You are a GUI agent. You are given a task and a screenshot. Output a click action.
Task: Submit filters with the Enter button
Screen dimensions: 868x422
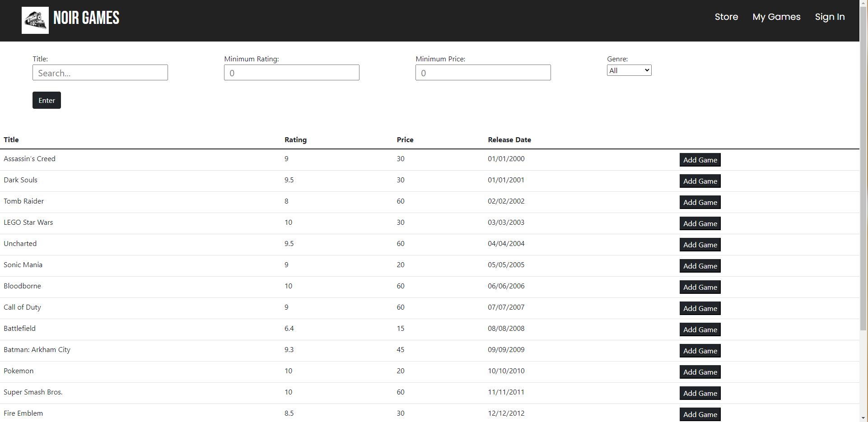(47, 100)
